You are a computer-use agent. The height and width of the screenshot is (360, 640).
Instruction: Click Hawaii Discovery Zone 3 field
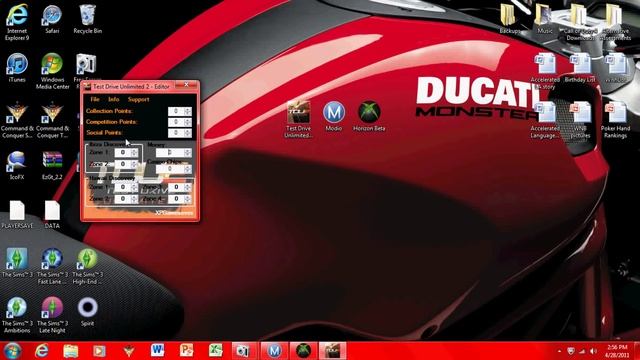tap(176, 187)
